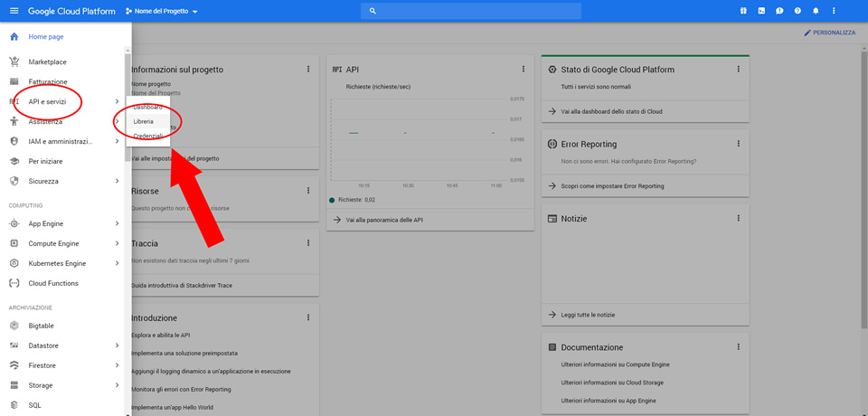Click the sidebar vertical scrollbar

[x=127, y=108]
